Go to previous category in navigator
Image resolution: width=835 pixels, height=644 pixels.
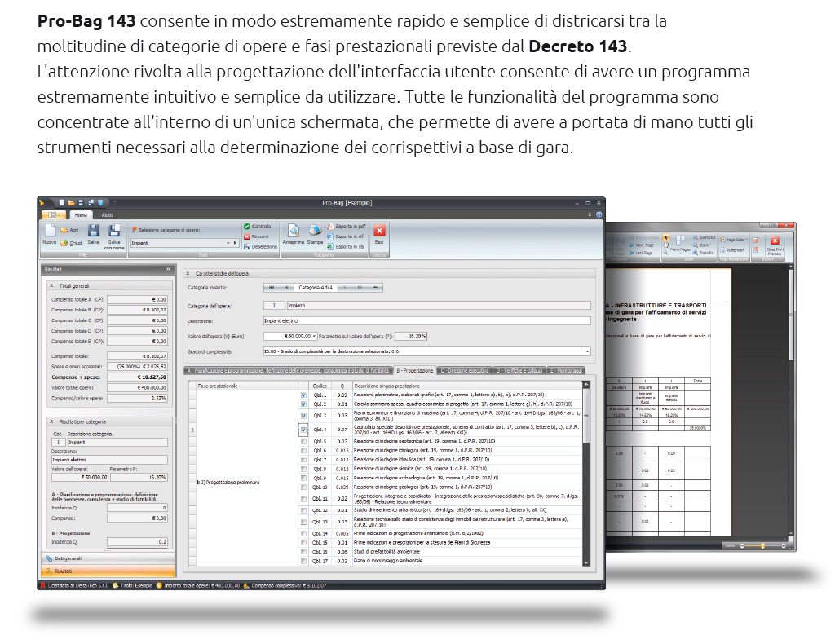[286, 288]
